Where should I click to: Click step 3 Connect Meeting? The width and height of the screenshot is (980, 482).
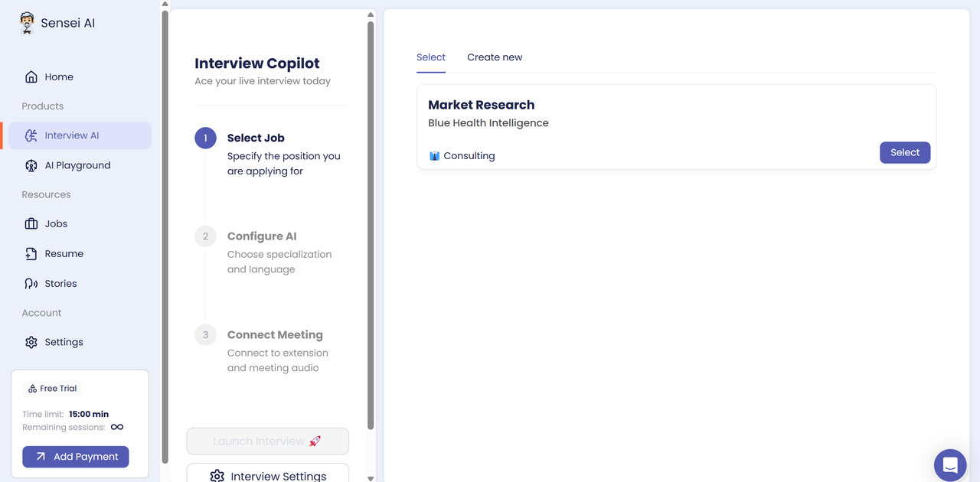pos(275,335)
